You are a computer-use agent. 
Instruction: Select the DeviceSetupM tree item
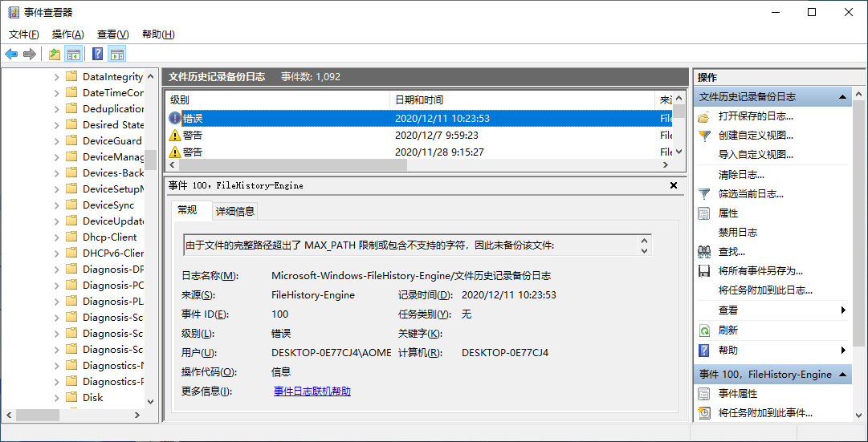[x=113, y=189]
